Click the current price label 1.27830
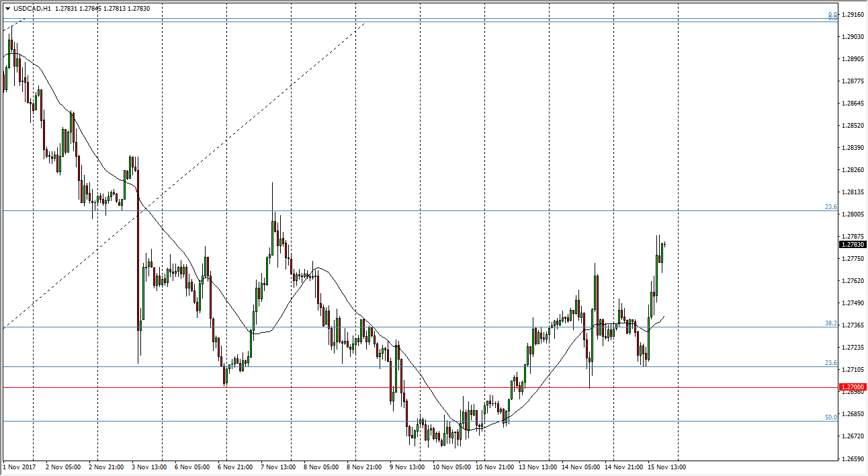Viewport: 868px width, 476px height. (x=852, y=245)
